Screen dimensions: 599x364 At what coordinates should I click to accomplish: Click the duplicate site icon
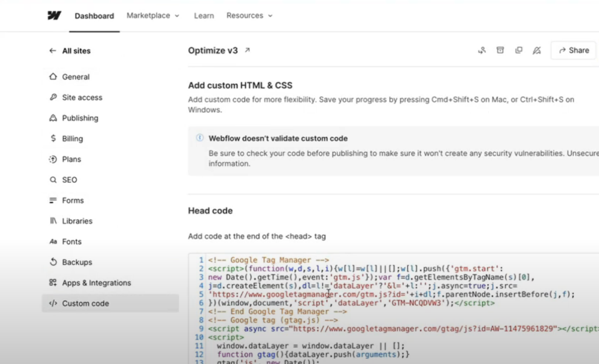tap(519, 50)
